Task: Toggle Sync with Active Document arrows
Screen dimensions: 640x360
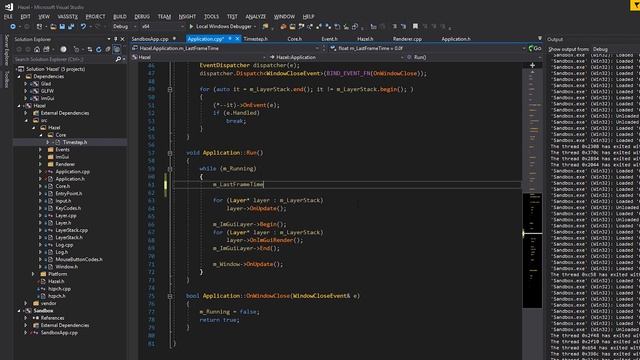Action: coord(90,49)
